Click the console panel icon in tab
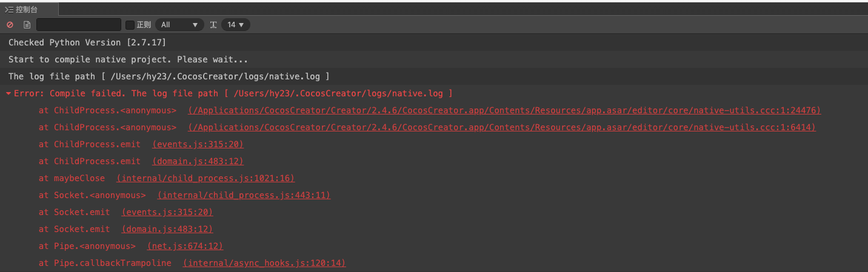Viewport: 868px width, 272px height. [9, 10]
